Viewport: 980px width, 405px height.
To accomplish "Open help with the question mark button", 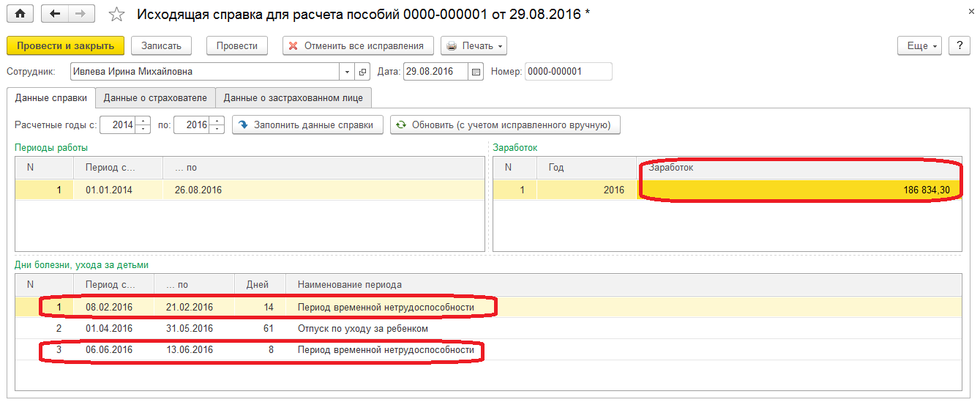I will pyautogui.click(x=960, y=45).
